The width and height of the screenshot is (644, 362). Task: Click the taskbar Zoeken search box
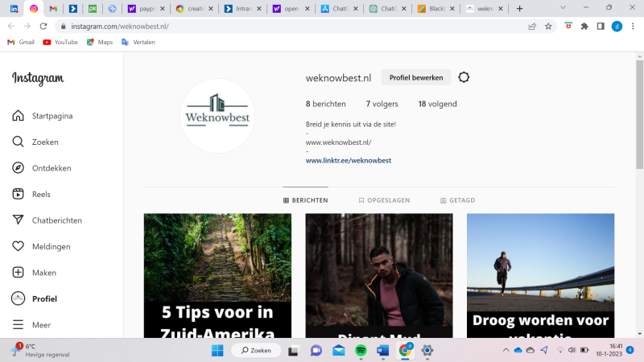257,351
